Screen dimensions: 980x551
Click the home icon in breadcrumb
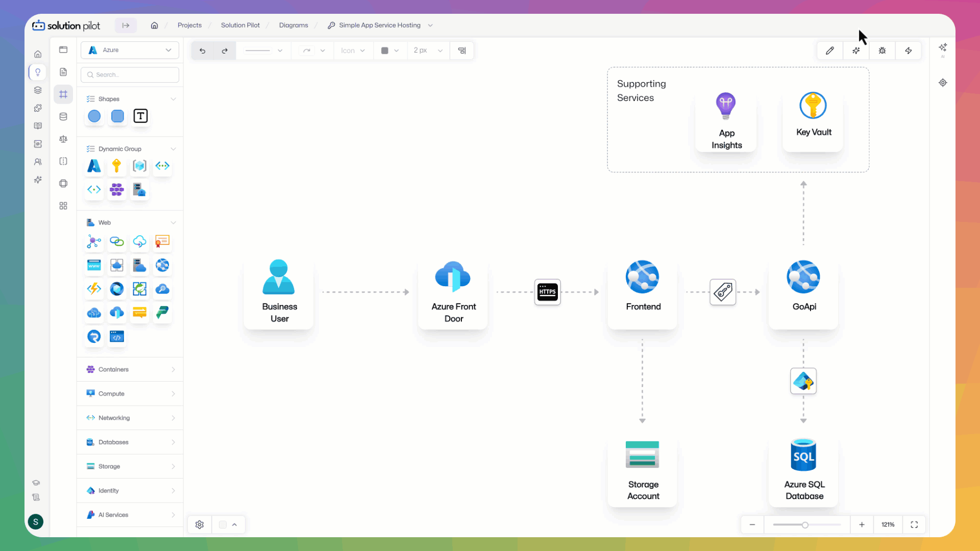[x=154, y=25]
